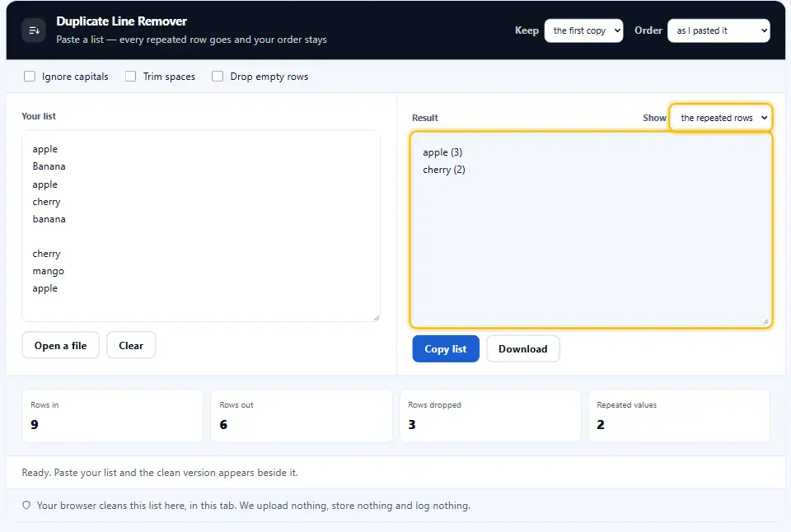The height and width of the screenshot is (532, 791).
Task: Click the 'Paste a list' subtitle text
Action: click(192, 40)
